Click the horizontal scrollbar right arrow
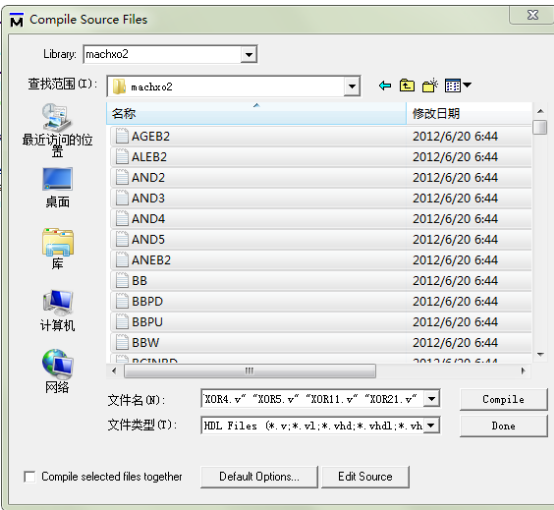Viewport: 554px width, 510px height. pos(523,371)
